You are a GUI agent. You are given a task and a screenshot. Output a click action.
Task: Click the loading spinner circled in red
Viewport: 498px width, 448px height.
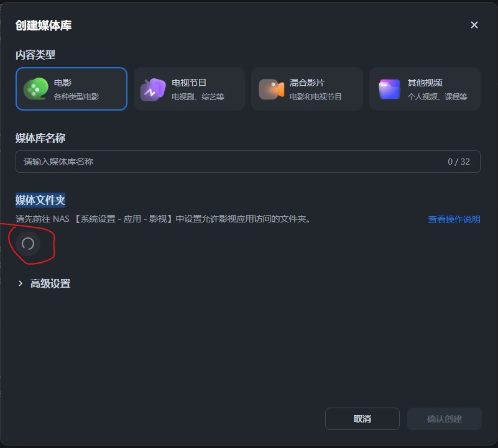click(27, 244)
